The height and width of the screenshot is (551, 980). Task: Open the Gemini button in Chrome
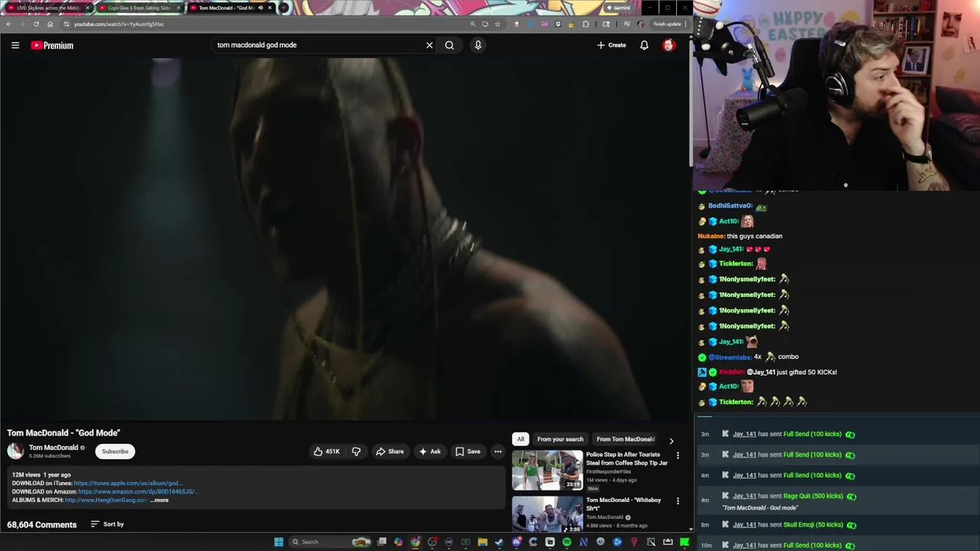618,8
